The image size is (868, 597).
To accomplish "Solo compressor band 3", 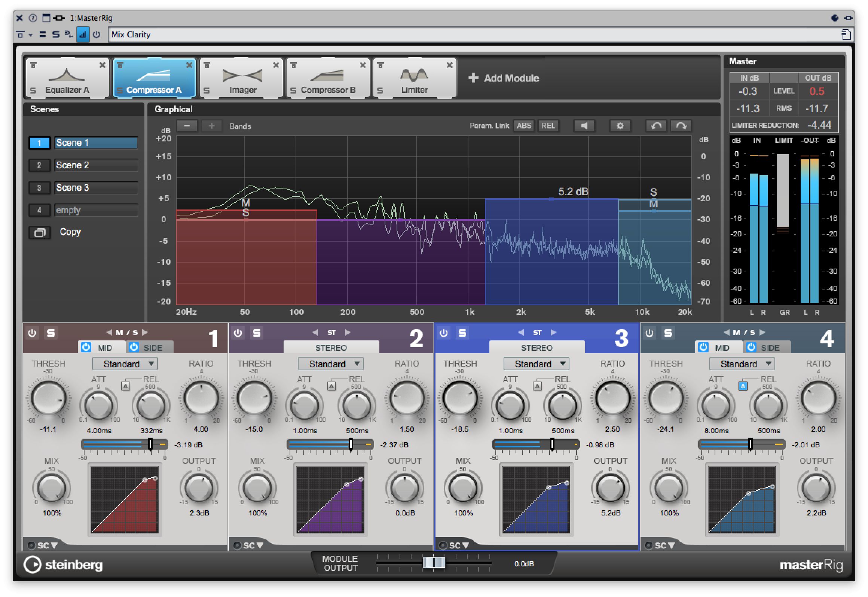I will (x=462, y=333).
